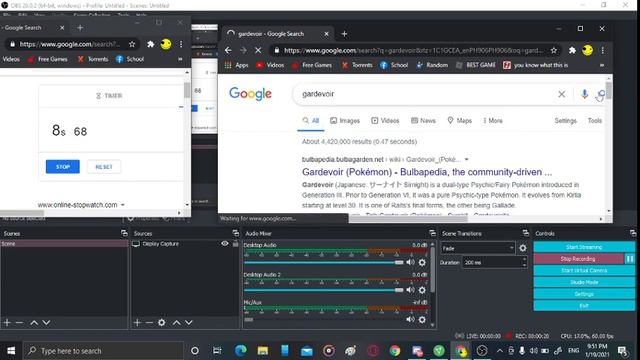Pause the recording

(630, 259)
